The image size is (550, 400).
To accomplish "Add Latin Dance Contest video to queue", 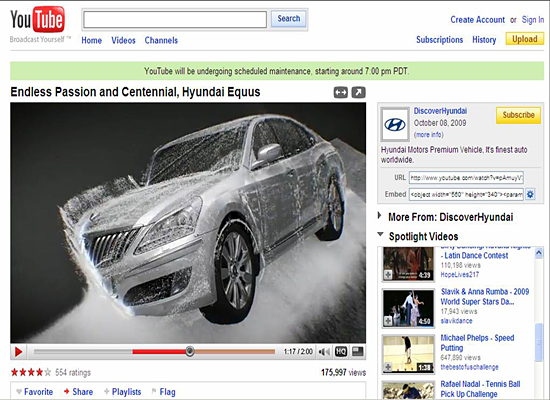I will [x=388, y=274].
